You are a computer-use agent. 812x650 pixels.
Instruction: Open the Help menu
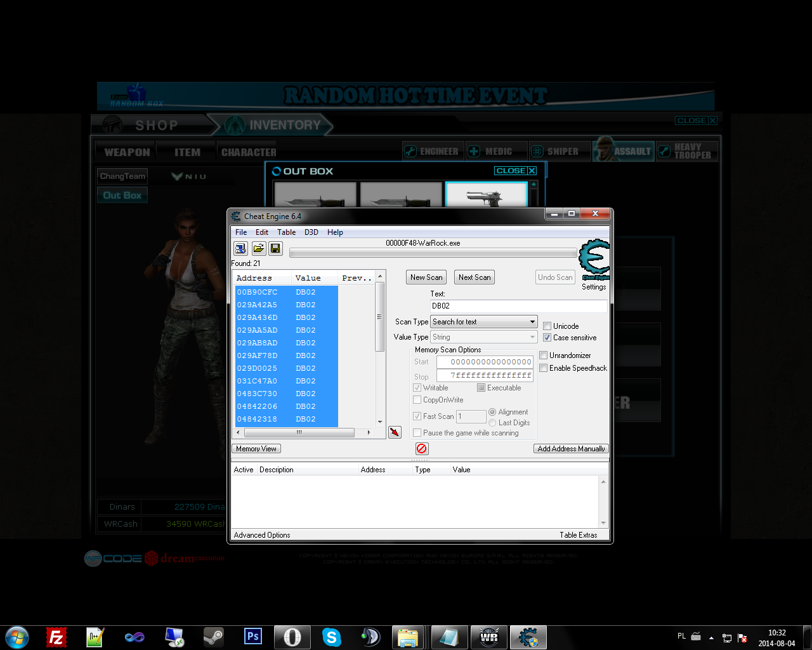coord(335,232)
